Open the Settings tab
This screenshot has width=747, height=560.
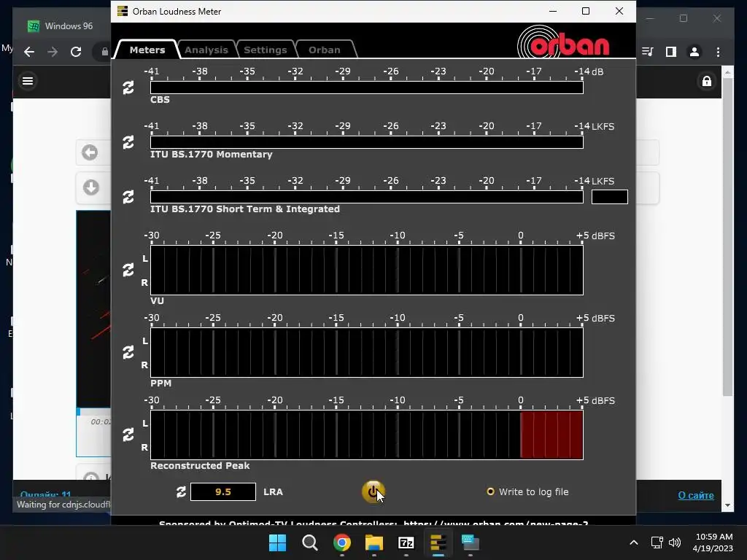266,50
